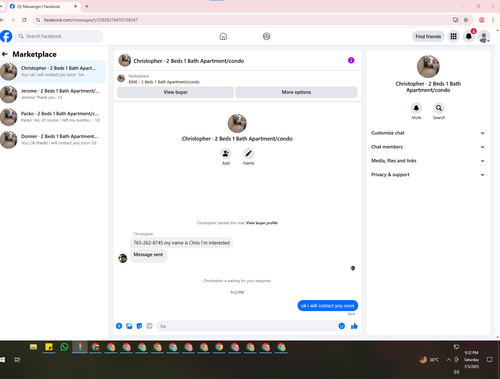Bookmark this page with the star icon

click(466, 20)
